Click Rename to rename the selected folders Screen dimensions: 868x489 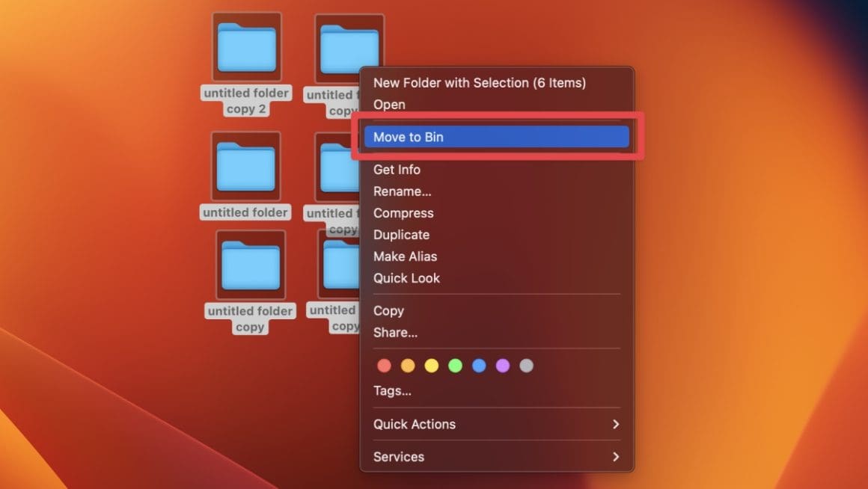pyautogui.click(x=402, y=191)
